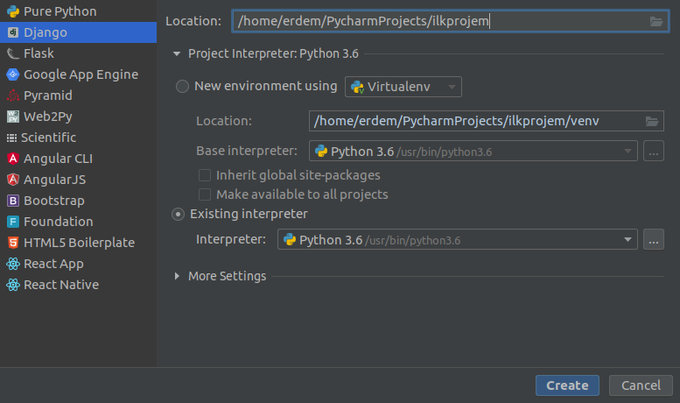Select the Pure Python project type icon
The image size is (680, 403).
pyautogui.click(x=13, y=12)
